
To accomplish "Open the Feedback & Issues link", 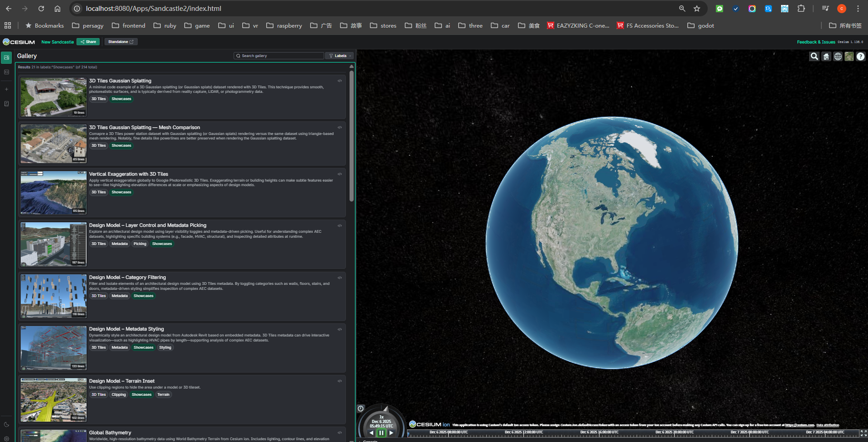I will click(816, 42).
